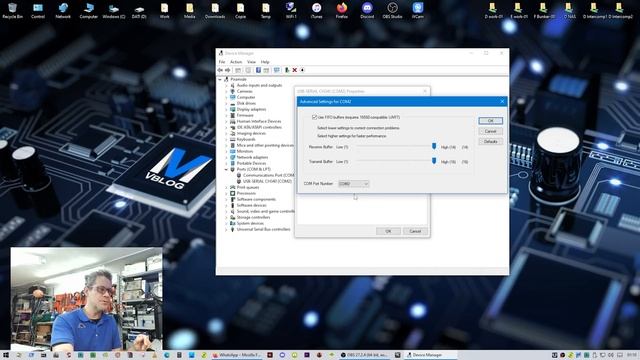This screenshot has height=360, width=640.
Task: Open the Help menu in Device Manager
Action: pyautogui.click(x=265, y=62)
